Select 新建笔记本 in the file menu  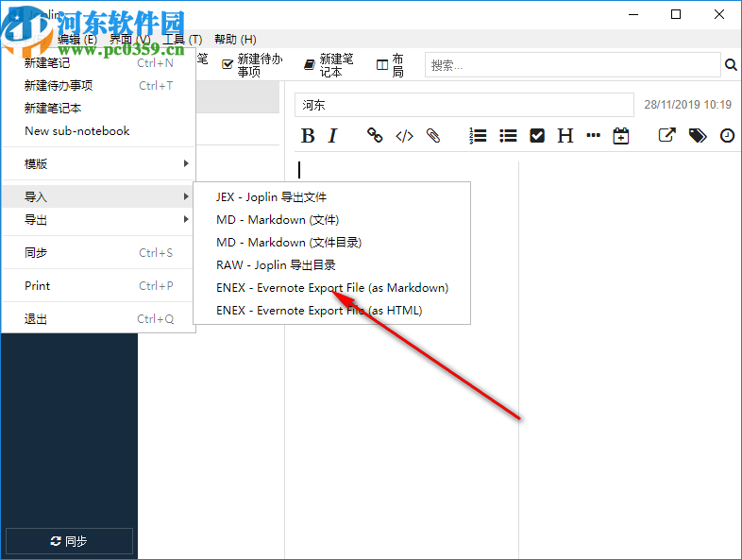tap(98, 109)
